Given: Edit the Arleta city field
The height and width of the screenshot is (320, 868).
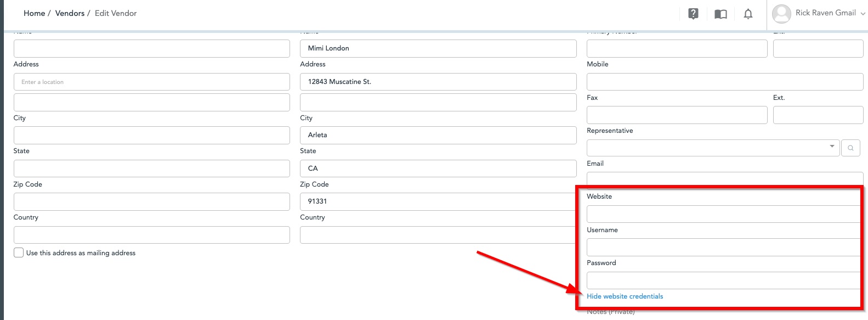Looking at the screenshot, I should pos(438,135).
